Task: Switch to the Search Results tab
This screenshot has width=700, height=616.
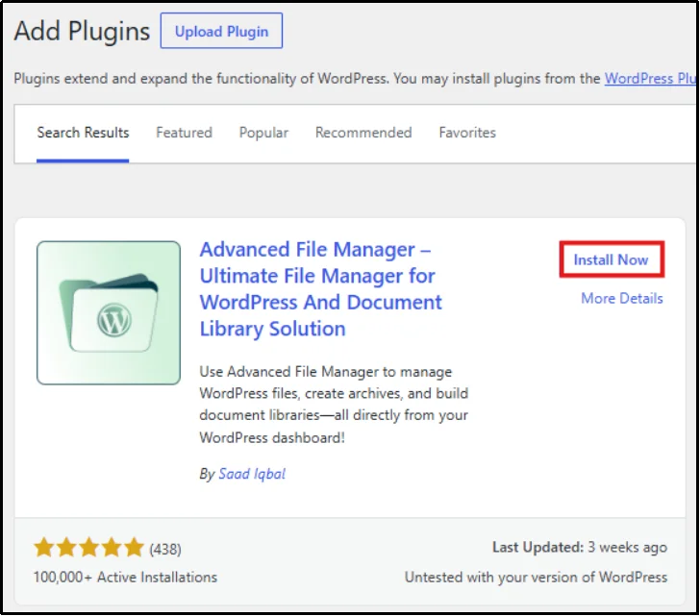Action: [x=83, y=133]
